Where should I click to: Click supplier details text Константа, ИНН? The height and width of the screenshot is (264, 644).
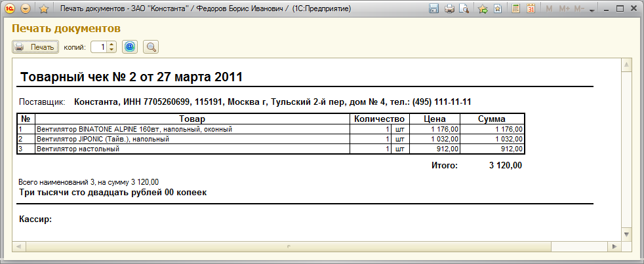(x=272, y=102)
